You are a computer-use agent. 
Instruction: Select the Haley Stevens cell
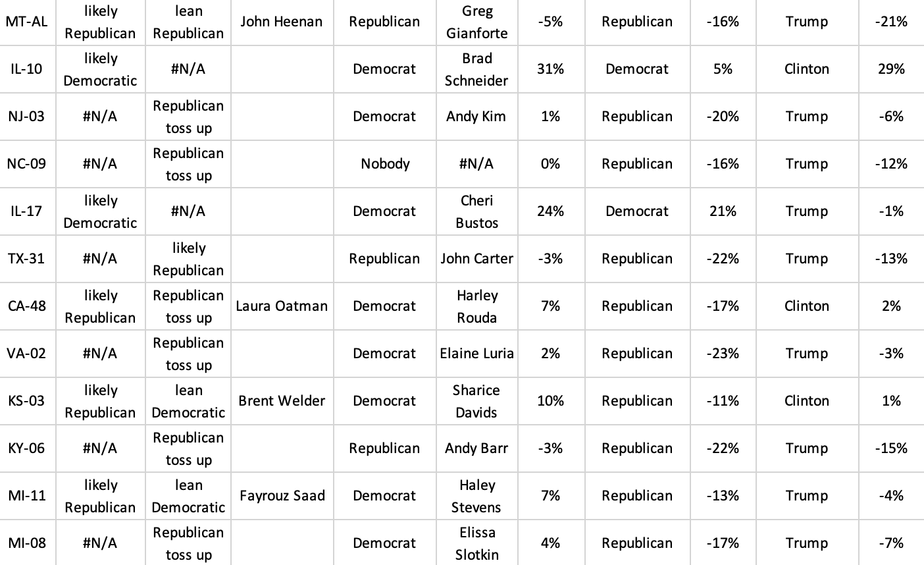click(x=476, y=496)
